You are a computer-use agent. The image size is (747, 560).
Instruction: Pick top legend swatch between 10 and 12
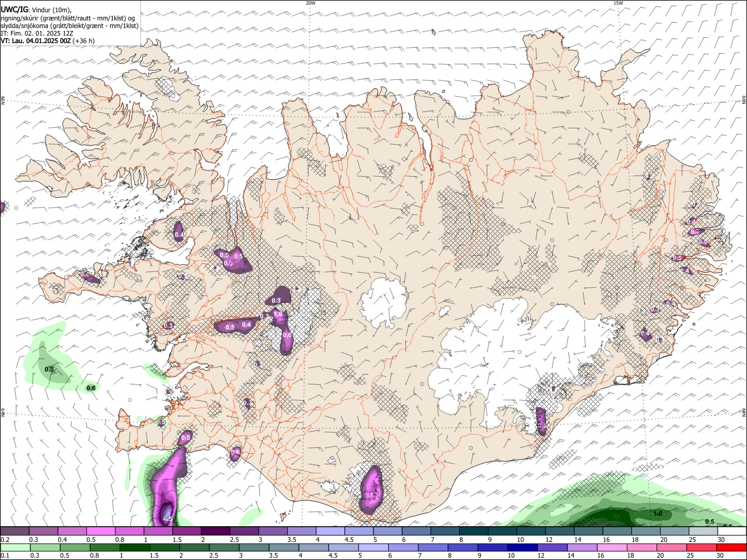point(530,531)
